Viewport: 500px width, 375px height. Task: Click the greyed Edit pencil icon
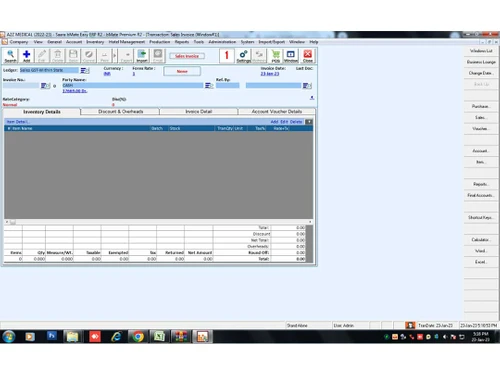point(42,56)
